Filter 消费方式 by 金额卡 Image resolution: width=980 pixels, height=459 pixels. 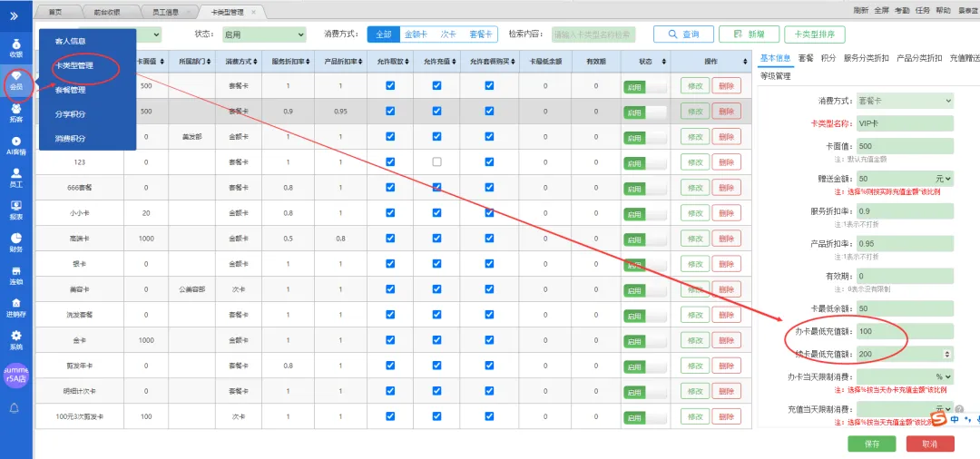tap(416, 34)
